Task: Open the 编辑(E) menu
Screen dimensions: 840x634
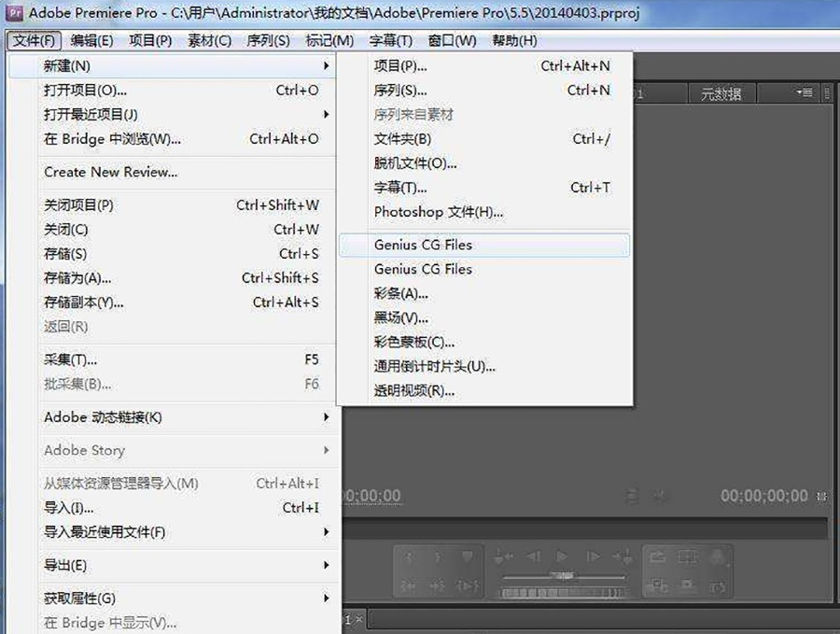Action: pos(91,41)
